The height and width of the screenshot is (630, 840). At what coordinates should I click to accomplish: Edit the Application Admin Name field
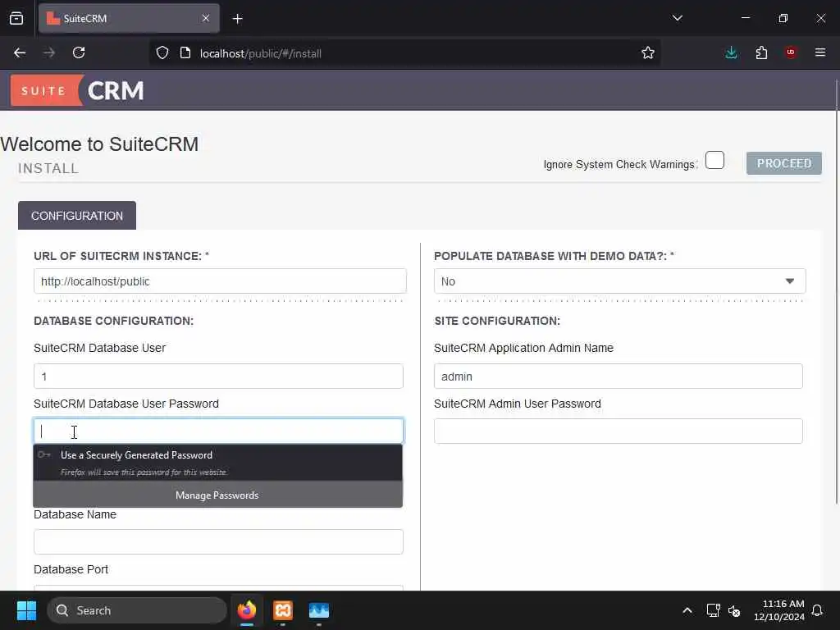[619, 376]
